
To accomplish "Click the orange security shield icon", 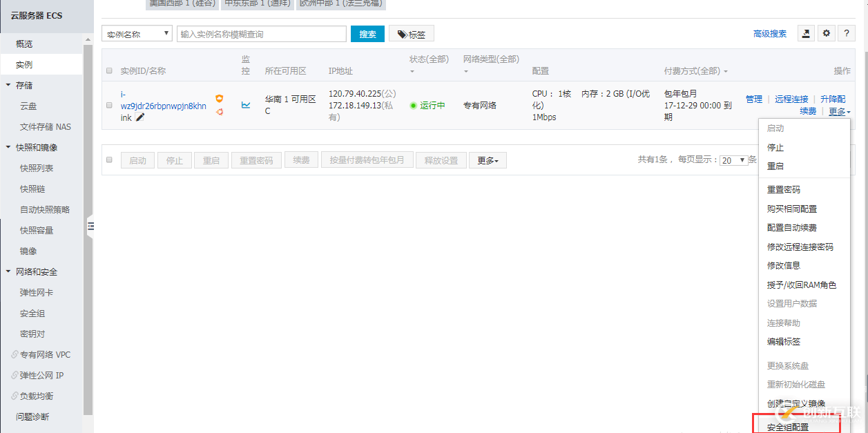I will [219, 99].
